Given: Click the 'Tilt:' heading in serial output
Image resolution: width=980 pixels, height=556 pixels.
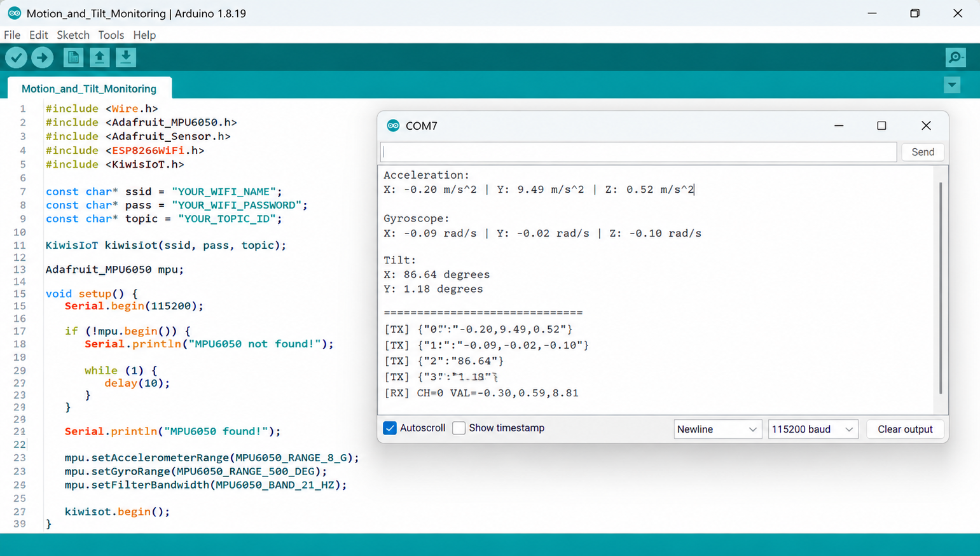Looking at the screenshot, I should 400,260.
